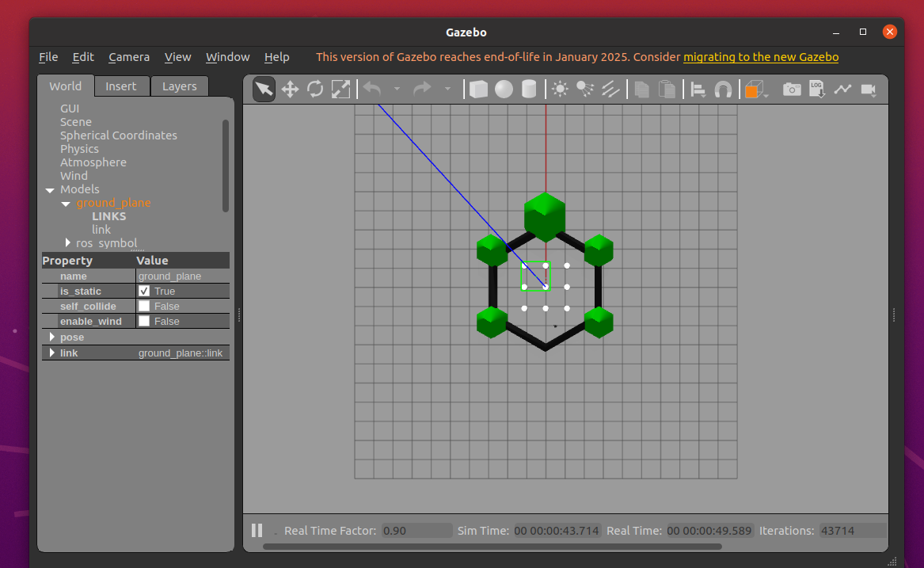Insert a cylinder shape
Image resolution: width=924 pixels, height=568 pixels.
click(529, 89)
